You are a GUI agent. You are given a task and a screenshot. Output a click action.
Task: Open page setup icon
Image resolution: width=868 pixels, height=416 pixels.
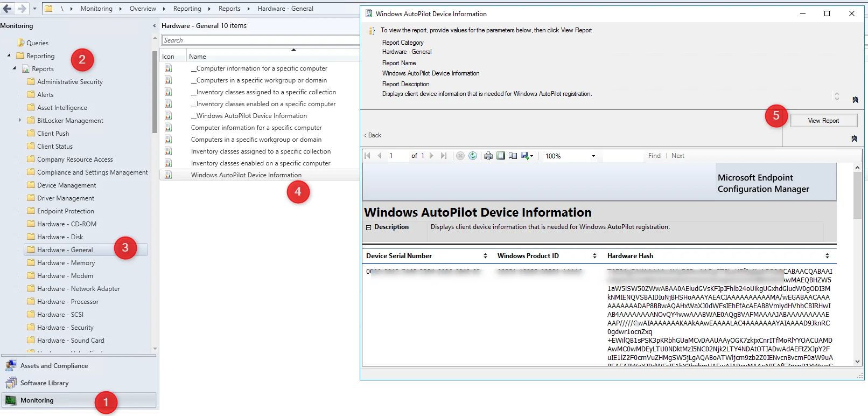[513, 156]
